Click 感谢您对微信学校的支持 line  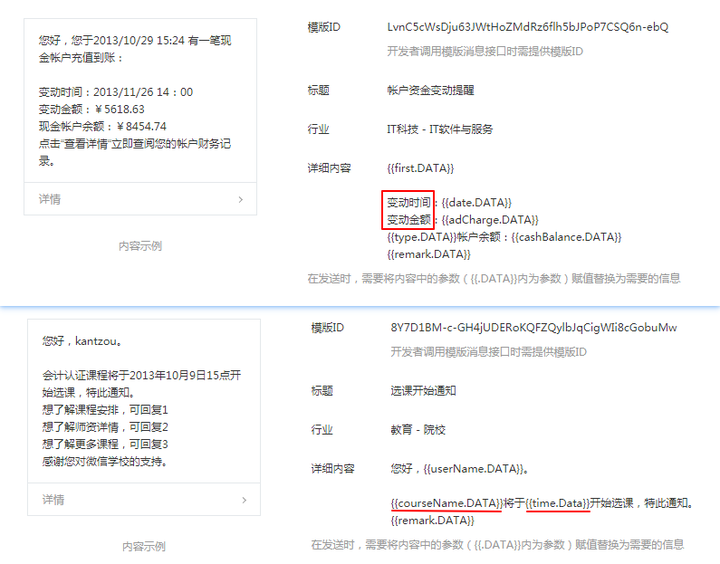point(105,462)
